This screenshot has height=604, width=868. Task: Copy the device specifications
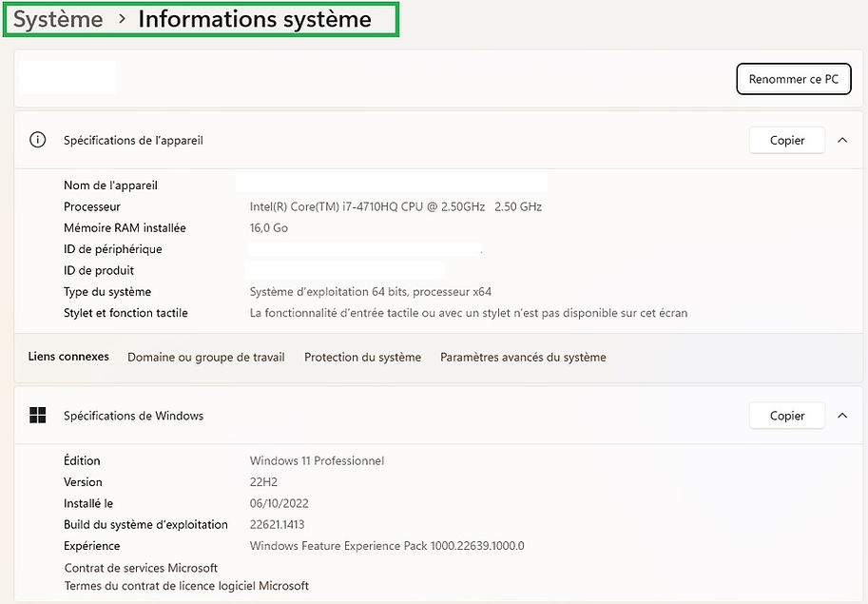[786, 141]
